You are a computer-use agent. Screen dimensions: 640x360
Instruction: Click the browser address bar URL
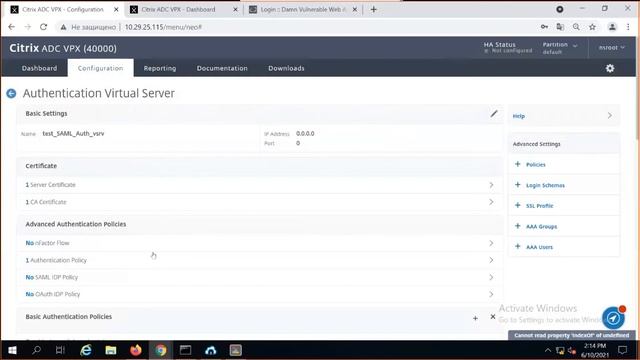click(x=163, y=27)
